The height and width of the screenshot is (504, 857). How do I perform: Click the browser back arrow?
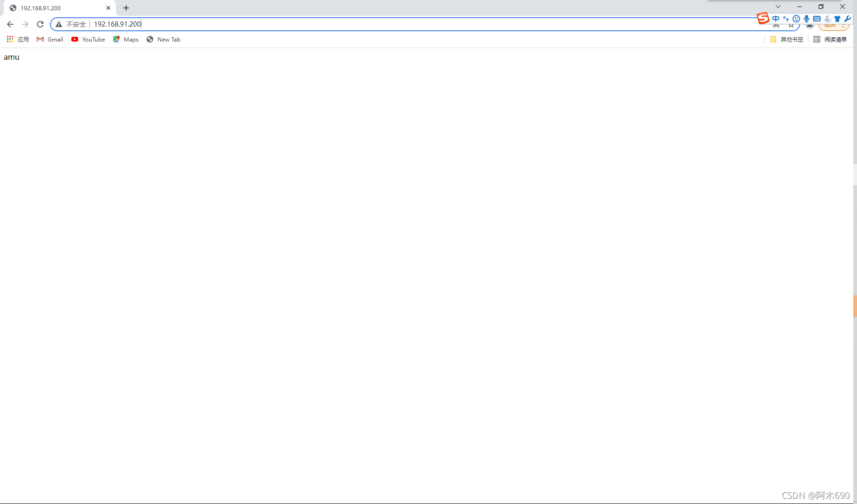(10, 24)
